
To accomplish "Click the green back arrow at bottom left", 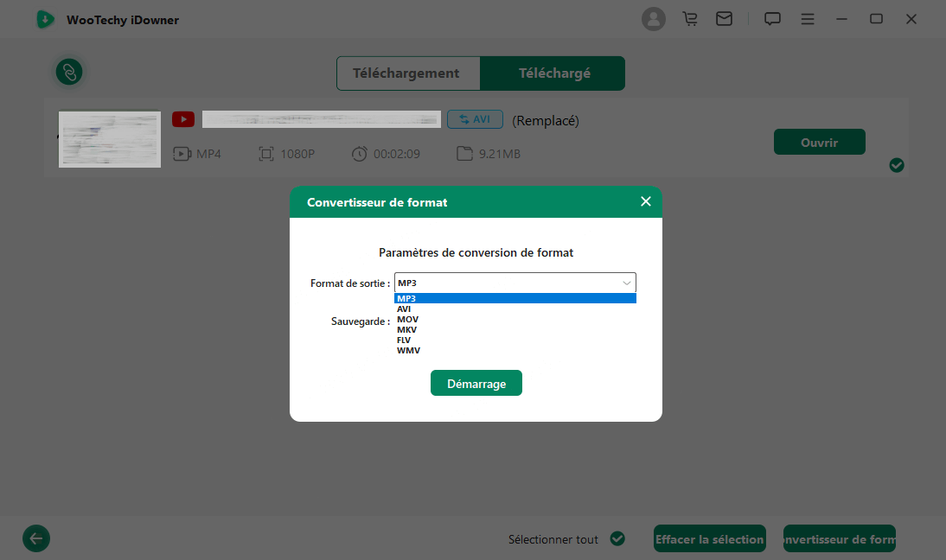I will coord(35,538).
